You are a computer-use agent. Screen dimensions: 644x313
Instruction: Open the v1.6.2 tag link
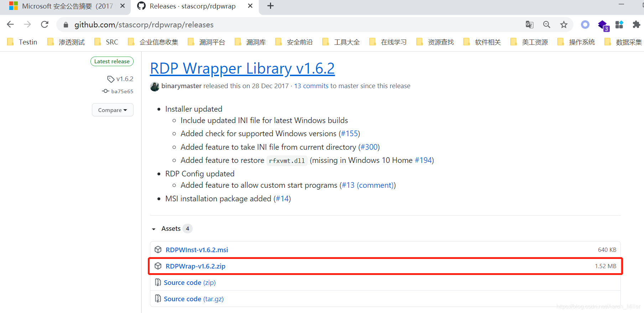pos(120,79)
